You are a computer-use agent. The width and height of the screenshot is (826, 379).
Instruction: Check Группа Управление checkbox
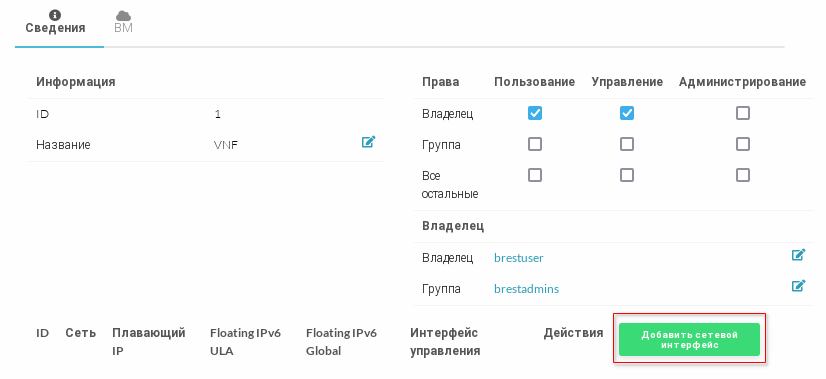click(627, 144)
